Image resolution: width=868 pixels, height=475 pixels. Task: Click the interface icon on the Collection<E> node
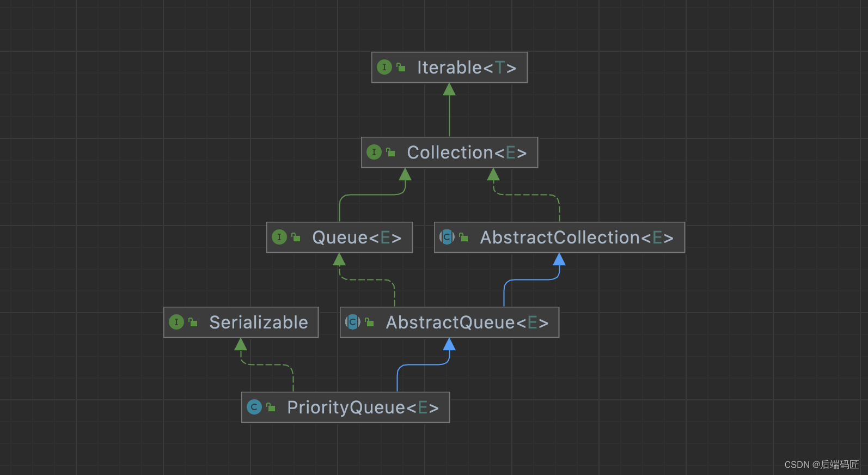coord(374,152)
